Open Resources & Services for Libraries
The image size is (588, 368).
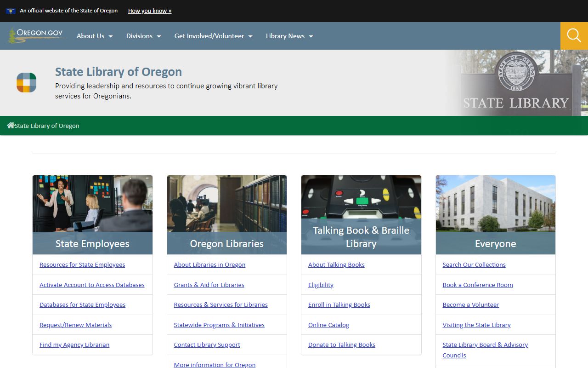tap(221, 305)
